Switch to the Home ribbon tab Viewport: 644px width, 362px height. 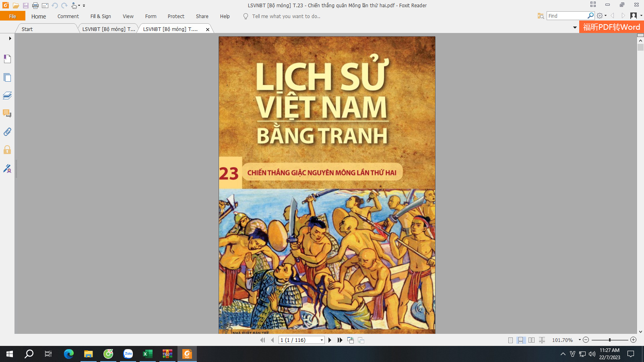click(x=39, y=16)
